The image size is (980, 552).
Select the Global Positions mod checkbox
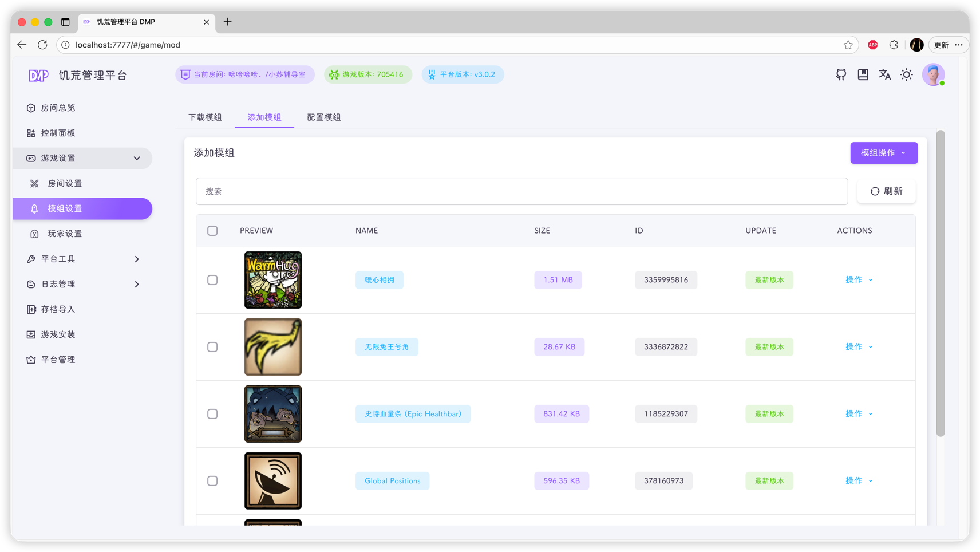(x=212, y=481)
